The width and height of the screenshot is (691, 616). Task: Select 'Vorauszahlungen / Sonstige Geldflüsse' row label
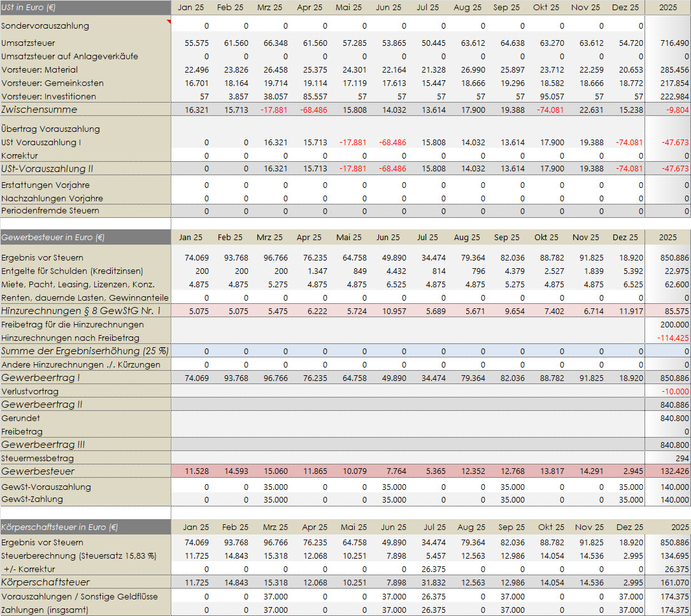[x=80, y=597]
